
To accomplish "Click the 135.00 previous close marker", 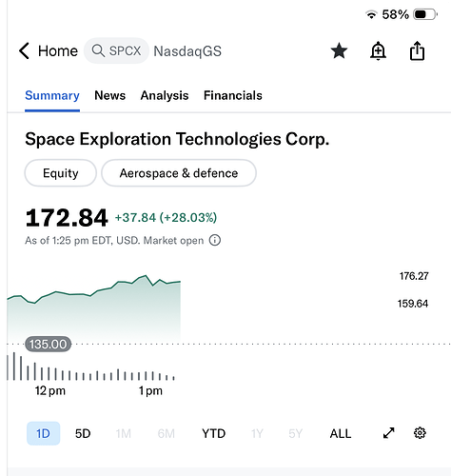I will (49, 344).
